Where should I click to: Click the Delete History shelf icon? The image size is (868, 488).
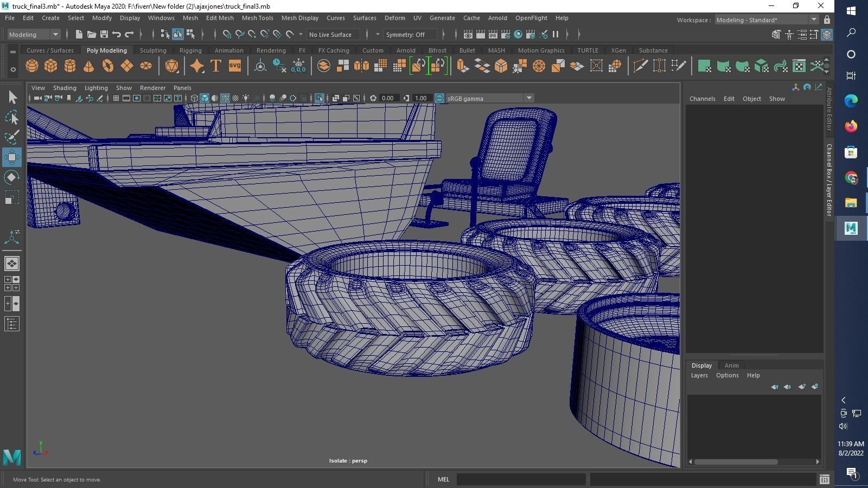pyautogui.click(x=279, y=66)
